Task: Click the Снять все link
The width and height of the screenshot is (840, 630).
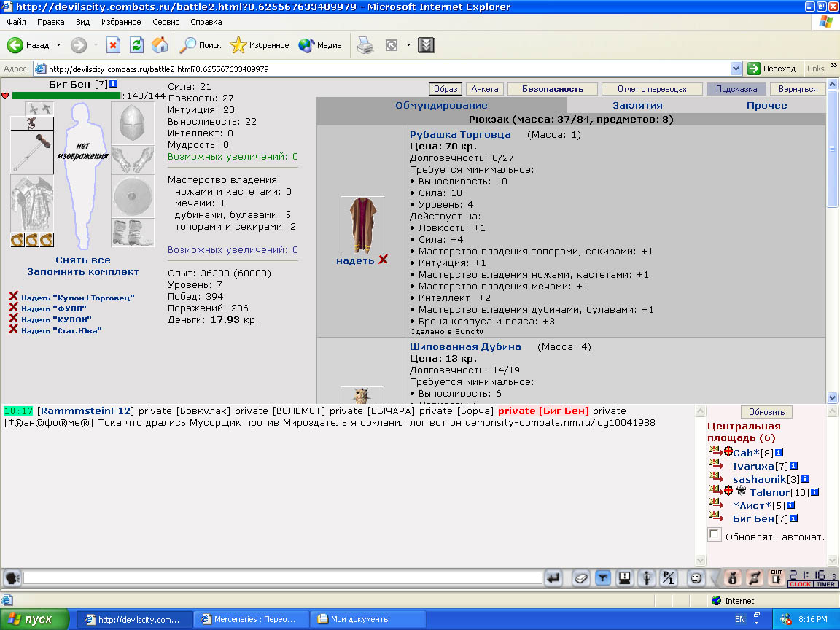Action: point(83,260)
